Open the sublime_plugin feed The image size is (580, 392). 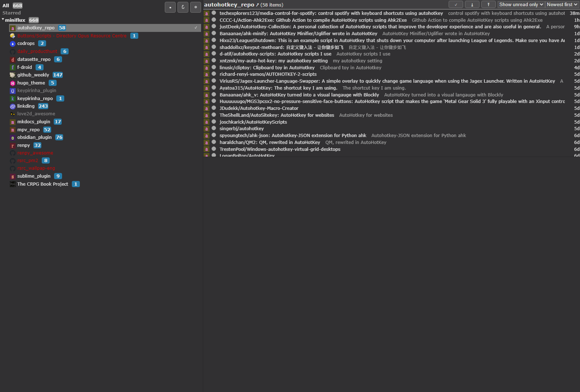pos(34,176)
